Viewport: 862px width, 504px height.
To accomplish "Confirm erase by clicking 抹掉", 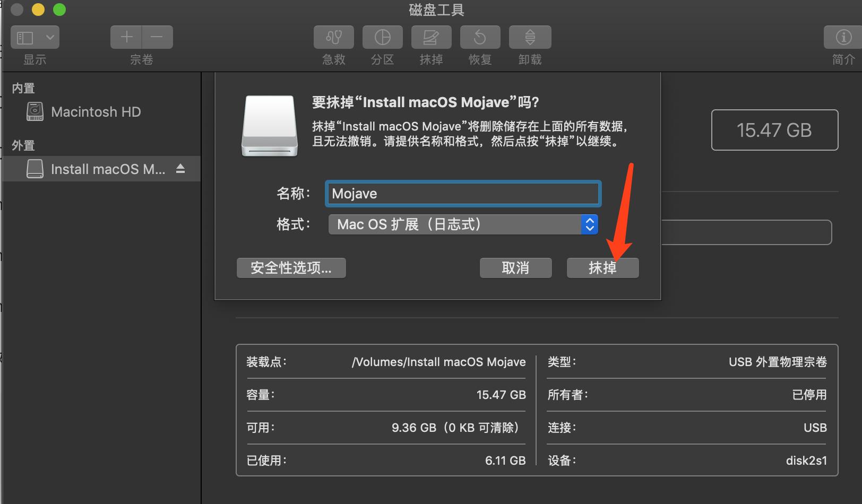I will pyautogui.click(x=602, y=267).
